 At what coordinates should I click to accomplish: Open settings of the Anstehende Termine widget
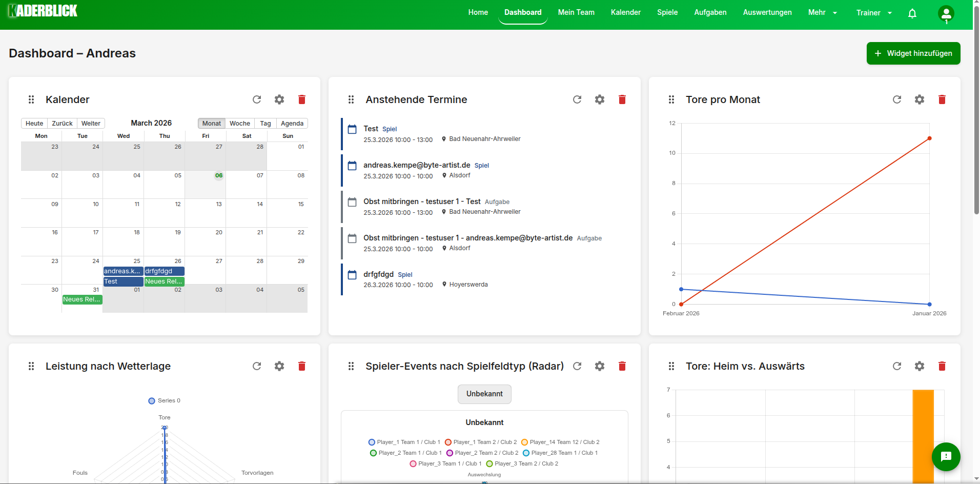(x=599, y=99)
